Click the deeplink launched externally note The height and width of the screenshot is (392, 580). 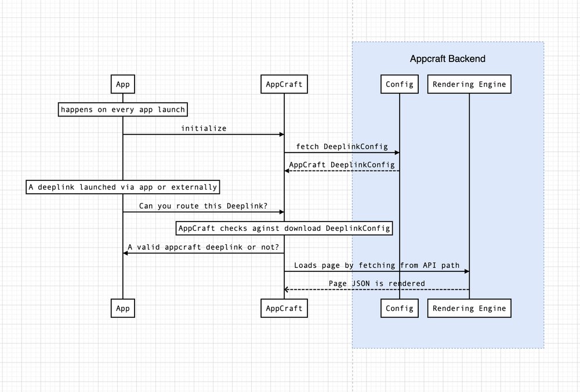tap(122, 187)
